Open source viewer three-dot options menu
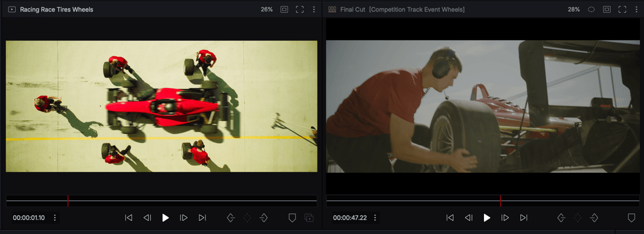Image resolution: width=644 pixels, height=234 pixels. (x=314, y=9)
